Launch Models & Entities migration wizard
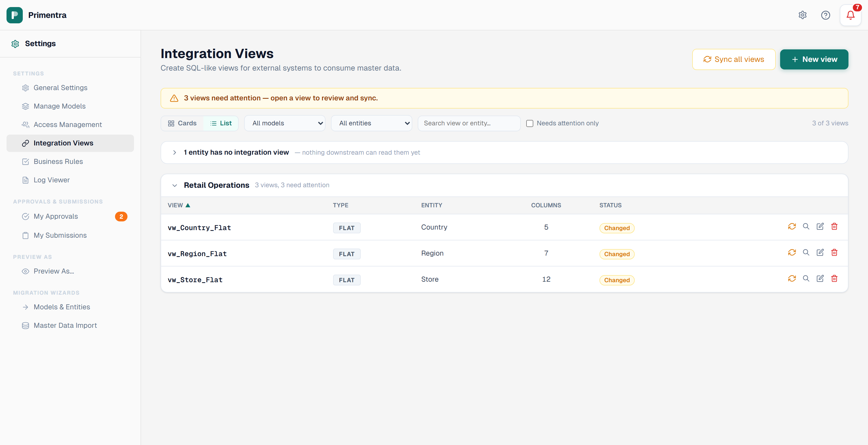 70,307
